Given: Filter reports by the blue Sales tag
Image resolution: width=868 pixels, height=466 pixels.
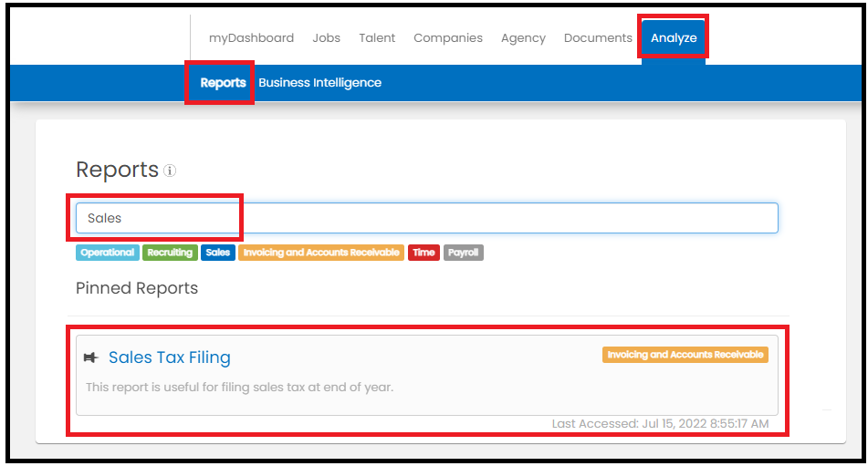Looking at the screenshot, I should pos(218,253).
